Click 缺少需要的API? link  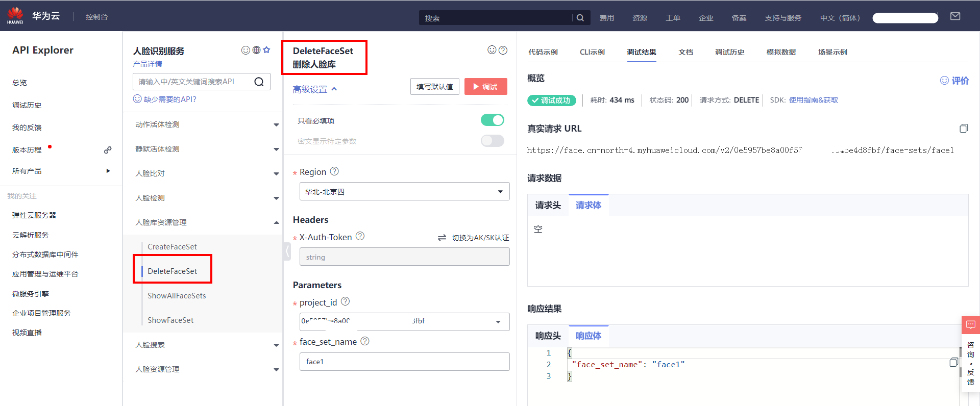point(170,99)
